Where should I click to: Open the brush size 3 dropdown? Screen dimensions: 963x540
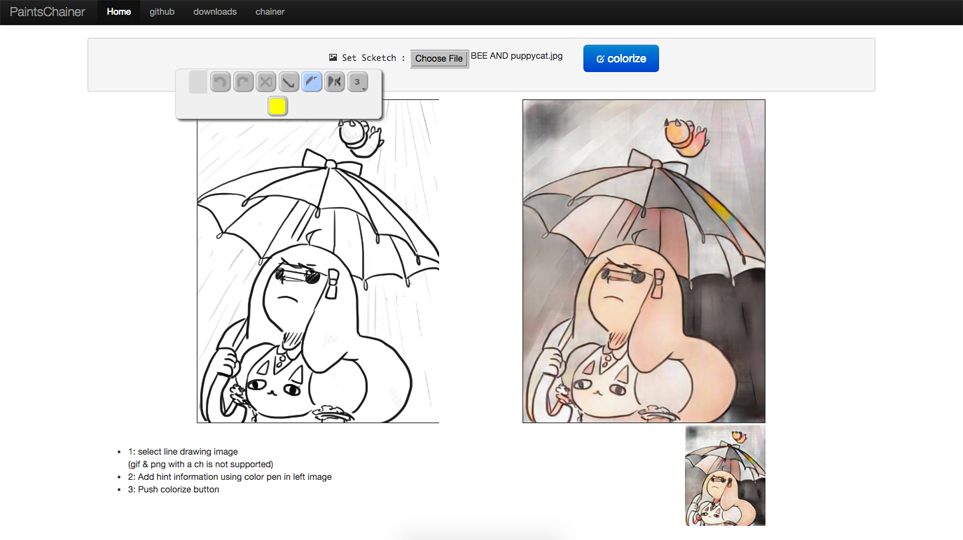(x=357, y=82)
